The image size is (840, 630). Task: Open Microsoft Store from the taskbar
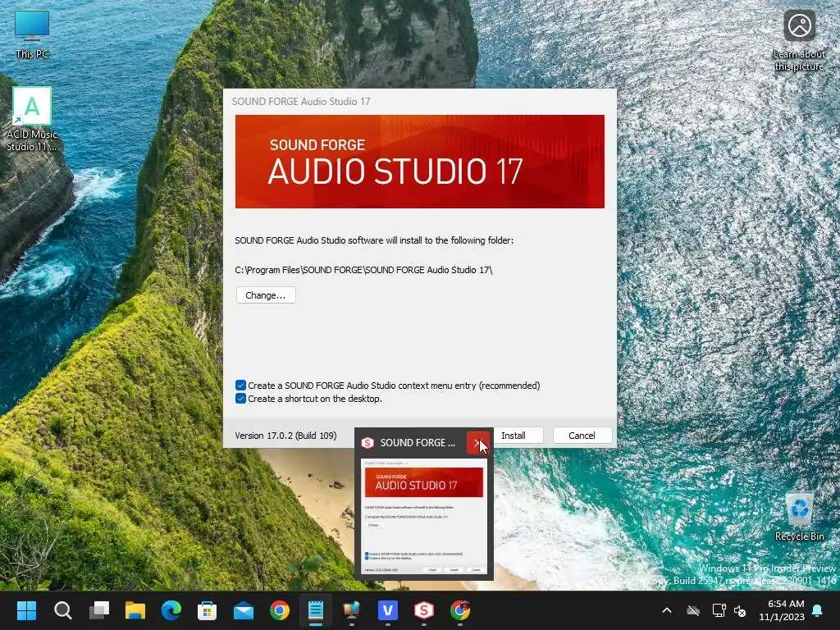coord(208,610)
